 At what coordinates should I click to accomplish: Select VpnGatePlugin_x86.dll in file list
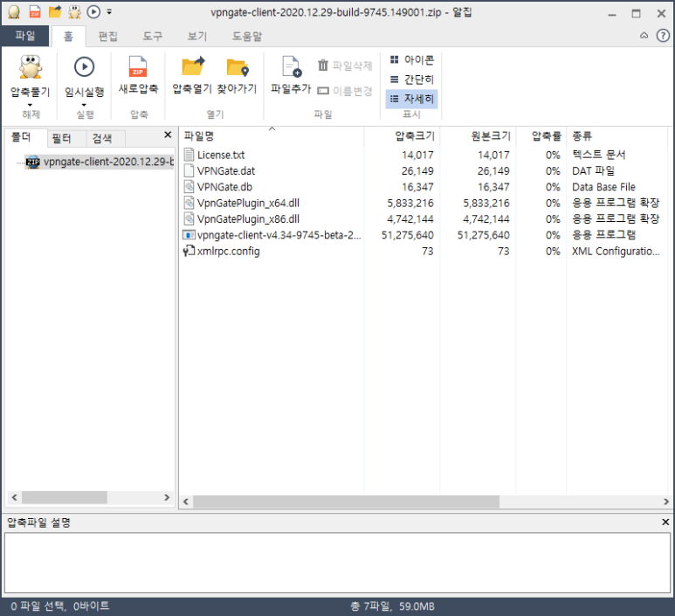click(424, 218)
